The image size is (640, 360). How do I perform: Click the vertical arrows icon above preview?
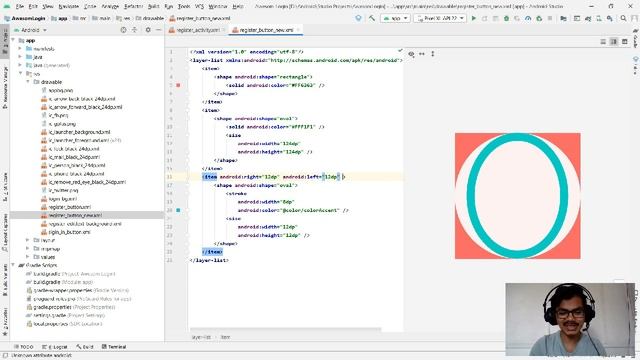(x=433, y=54)
